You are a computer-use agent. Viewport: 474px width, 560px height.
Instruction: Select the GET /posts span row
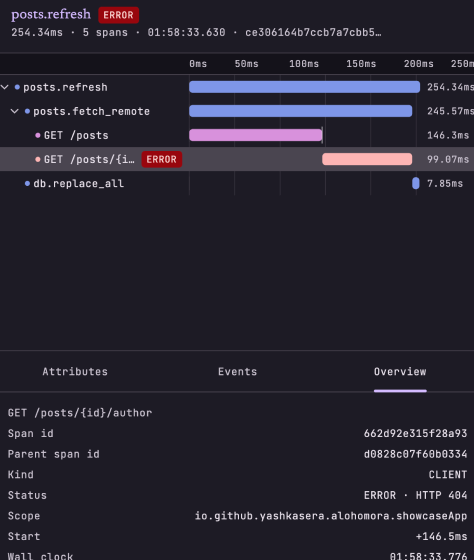(x=237, y=135)
